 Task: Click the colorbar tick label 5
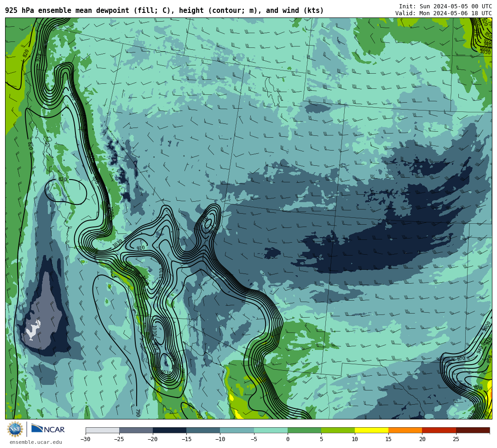tap(321, 439)
